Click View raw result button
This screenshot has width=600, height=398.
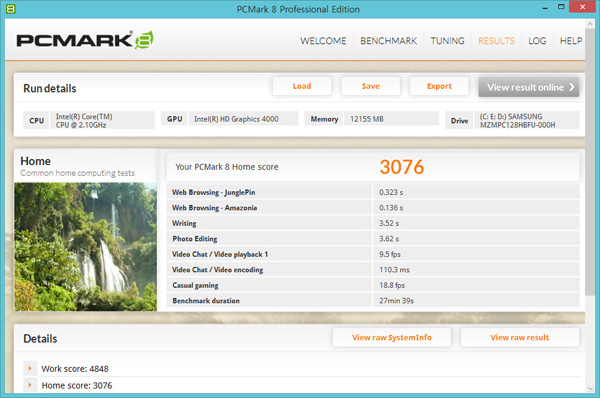(520, 337)
